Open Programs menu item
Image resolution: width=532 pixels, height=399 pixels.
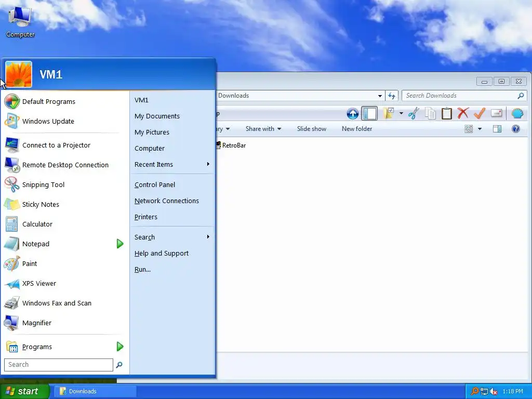58,347
